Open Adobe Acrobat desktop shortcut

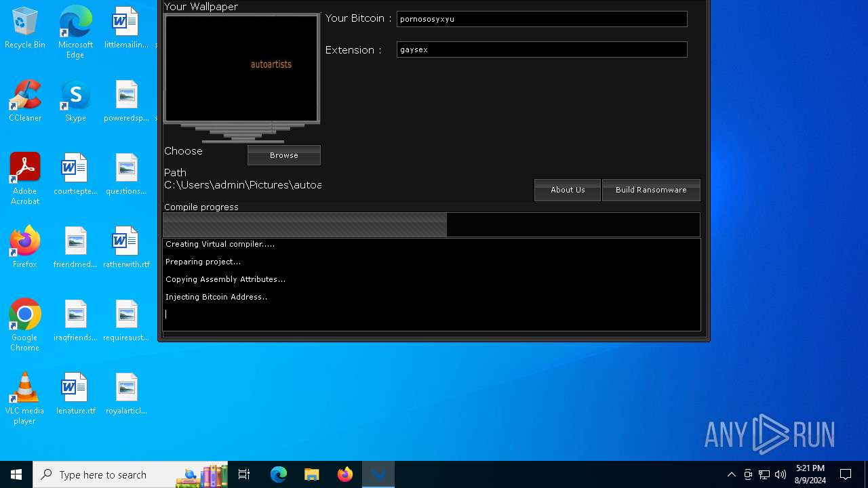[25, 179]
